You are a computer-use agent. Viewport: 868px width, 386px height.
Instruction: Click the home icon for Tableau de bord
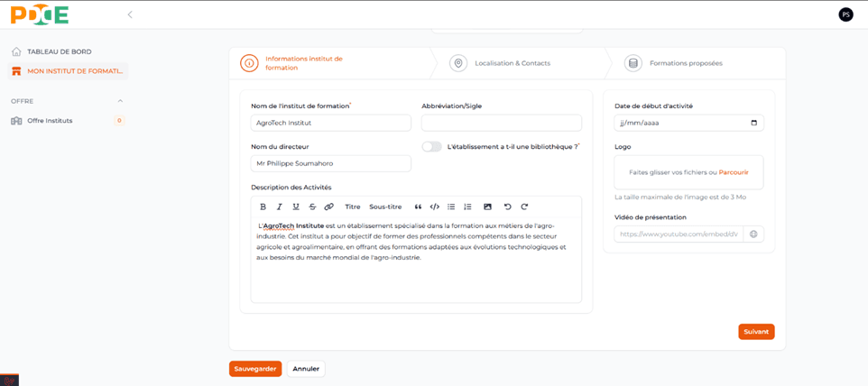16,51
